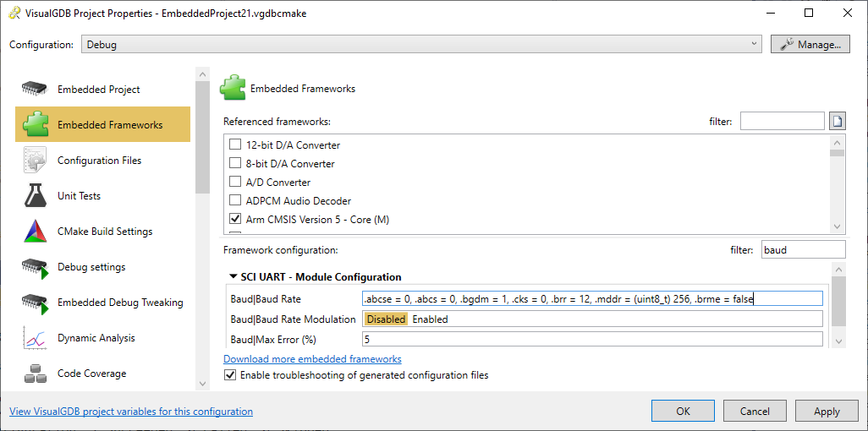Check the 12-bit D/A Converter framework
This screenshot has height=431, width=868.
tap(235, 145)
